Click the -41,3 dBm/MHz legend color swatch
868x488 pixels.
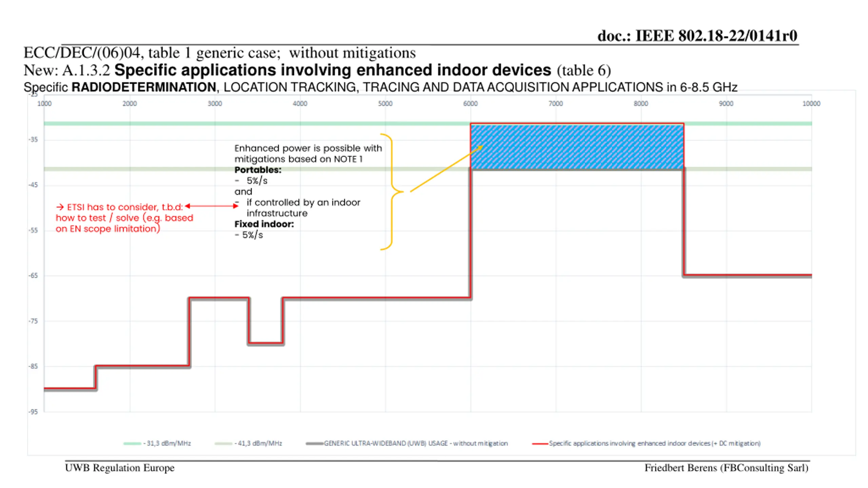(223, 444)
